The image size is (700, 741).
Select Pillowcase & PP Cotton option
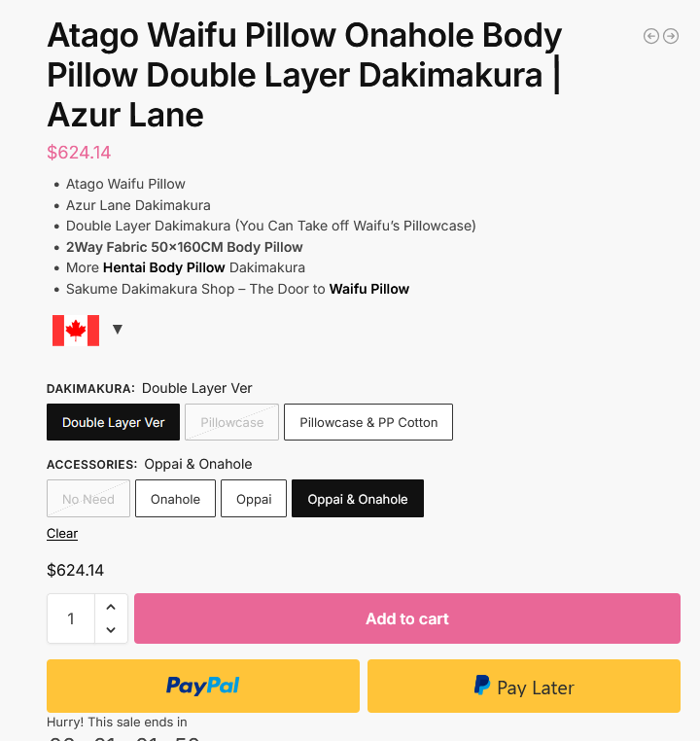tap(368, 422)
